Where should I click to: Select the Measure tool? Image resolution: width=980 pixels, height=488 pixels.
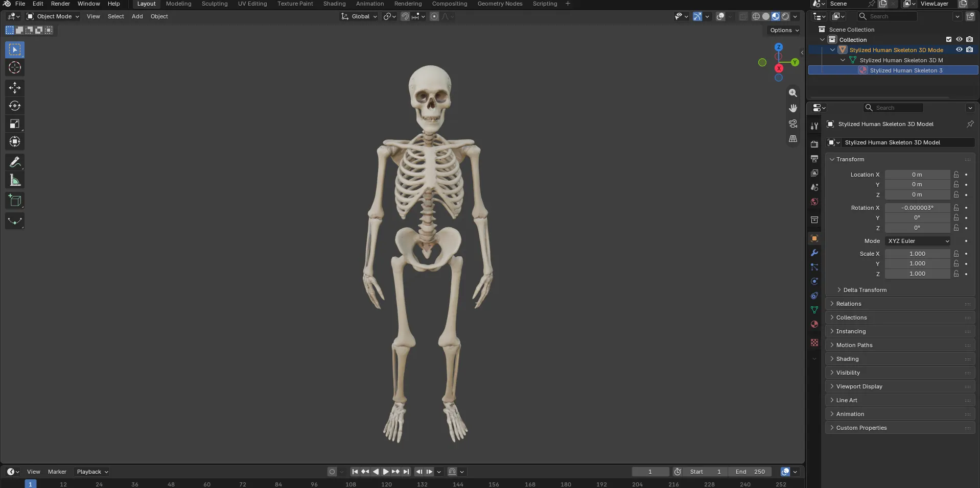pyautogui.click(x=15, y=180)
